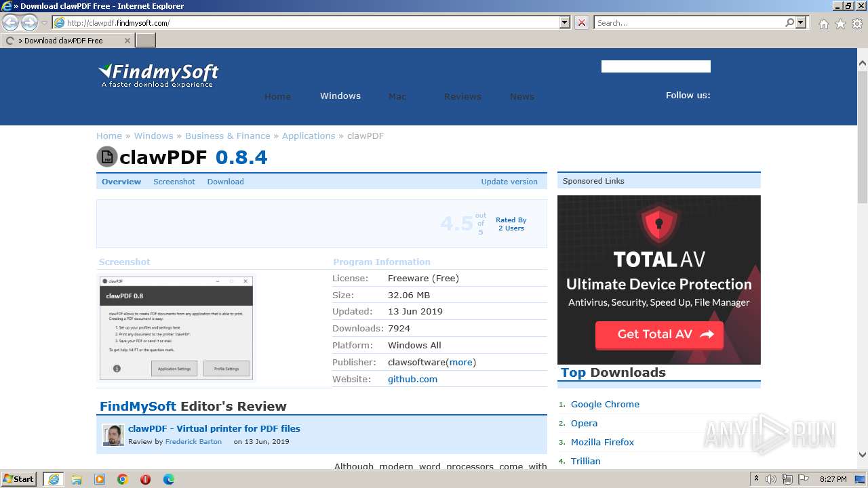Click Trillian in Top Downloads
The image size is (868, 488).
point(585,461)
